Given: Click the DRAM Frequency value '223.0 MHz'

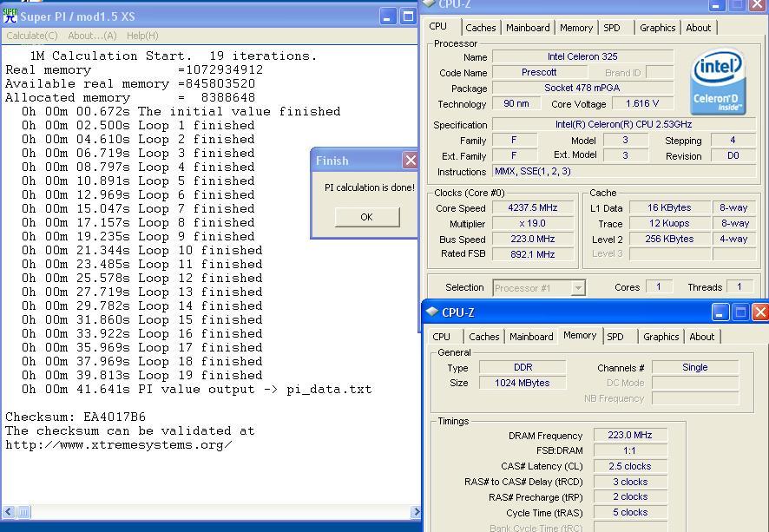Looking at the screenshot, I should 630,435.
